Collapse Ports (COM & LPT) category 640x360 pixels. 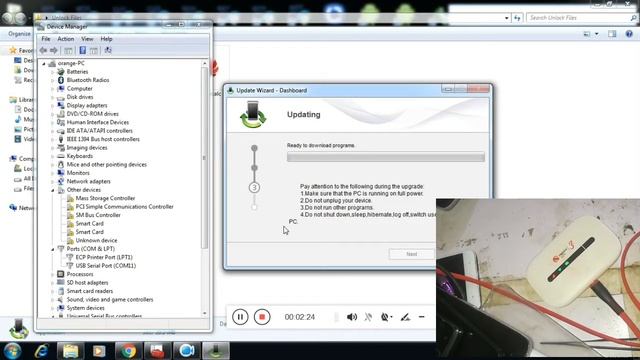(53, 249)
